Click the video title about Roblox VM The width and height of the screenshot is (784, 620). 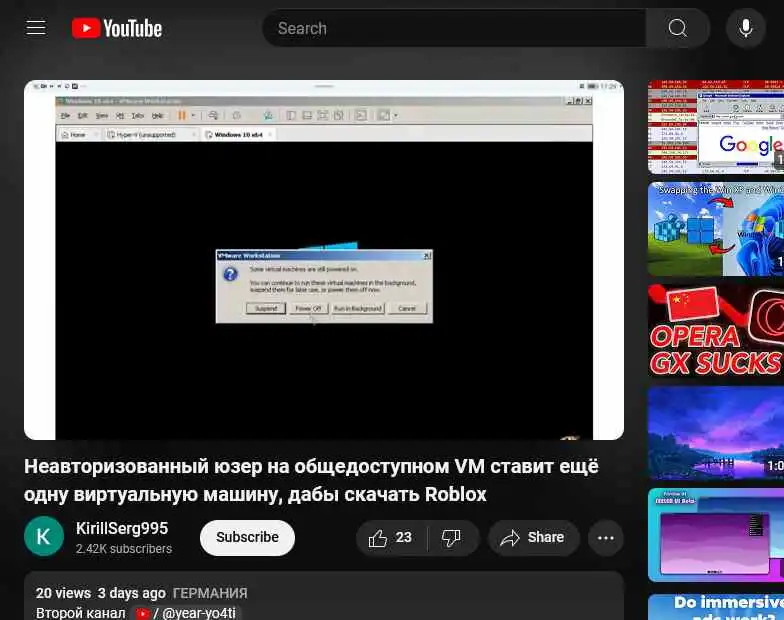click(x=311, y=480)
